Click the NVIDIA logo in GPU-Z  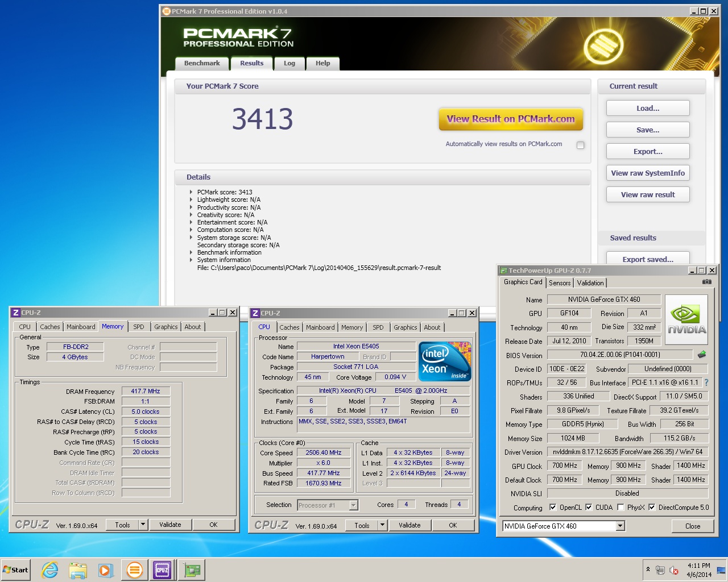686,319
